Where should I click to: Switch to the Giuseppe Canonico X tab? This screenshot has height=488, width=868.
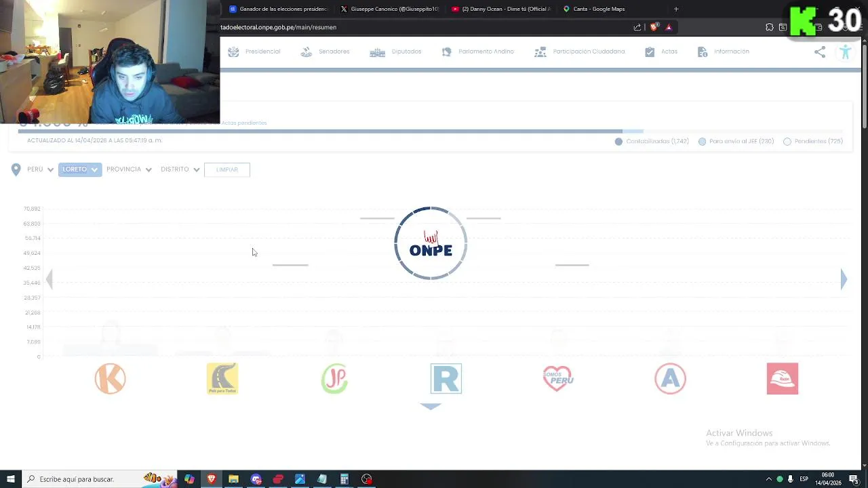click(390, 9)
